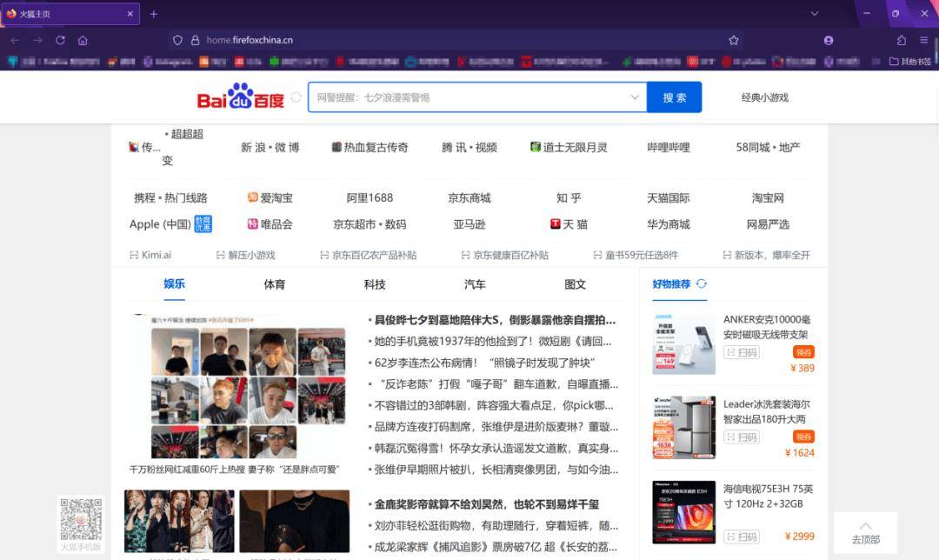
Task: Switch to the 体育 news tab
Action: (275, 284)
